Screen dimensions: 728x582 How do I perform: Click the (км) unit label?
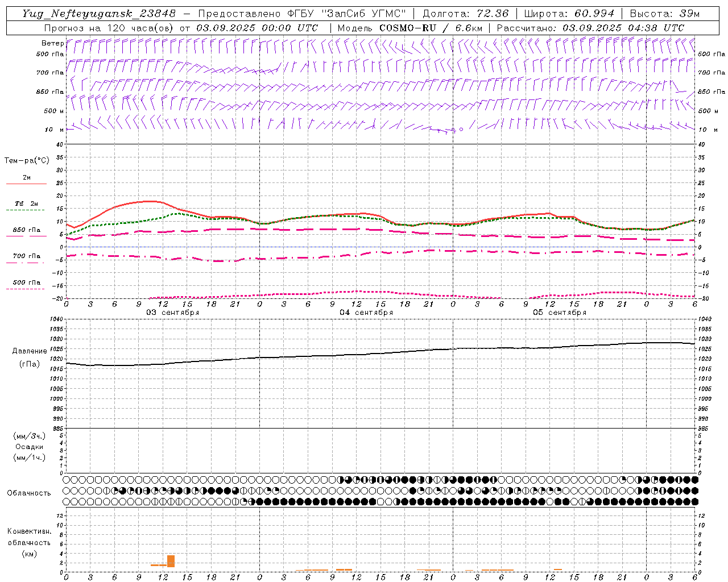30,554
